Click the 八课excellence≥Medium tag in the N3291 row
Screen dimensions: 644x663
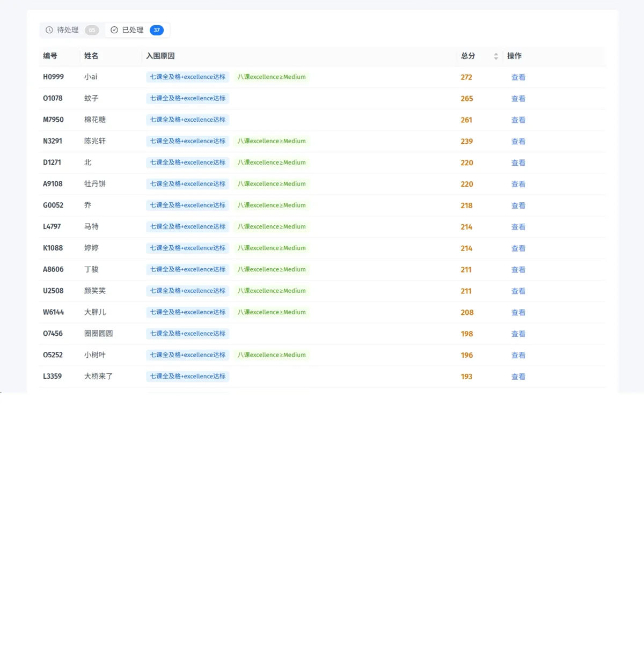point(272,141)
